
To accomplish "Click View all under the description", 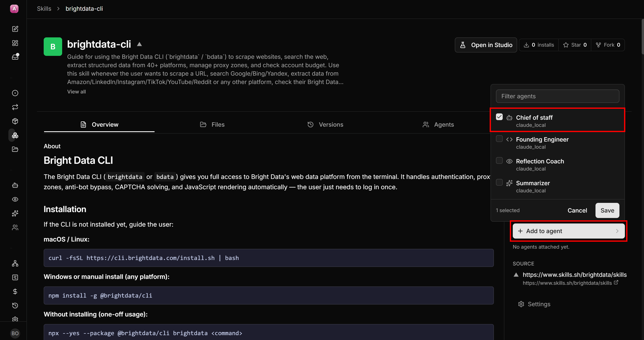I will pos(76,92).
